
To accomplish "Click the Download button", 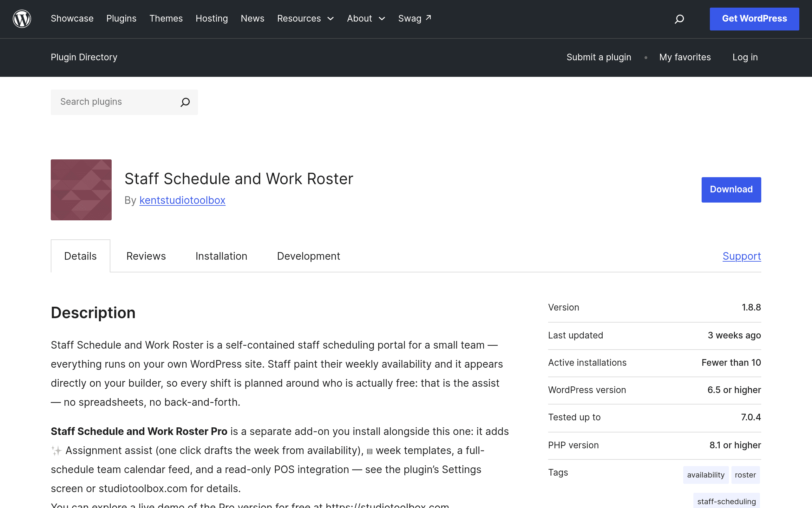I will coord(731,190).
